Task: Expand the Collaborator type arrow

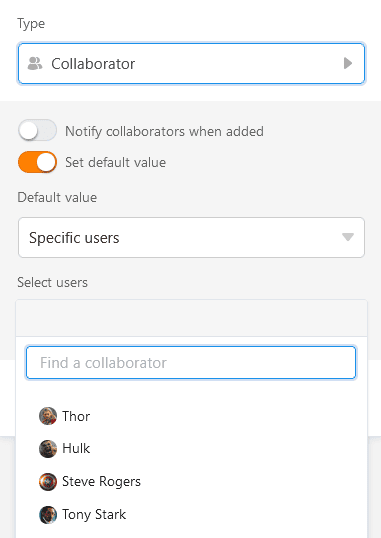Action: tap(348, 63)
